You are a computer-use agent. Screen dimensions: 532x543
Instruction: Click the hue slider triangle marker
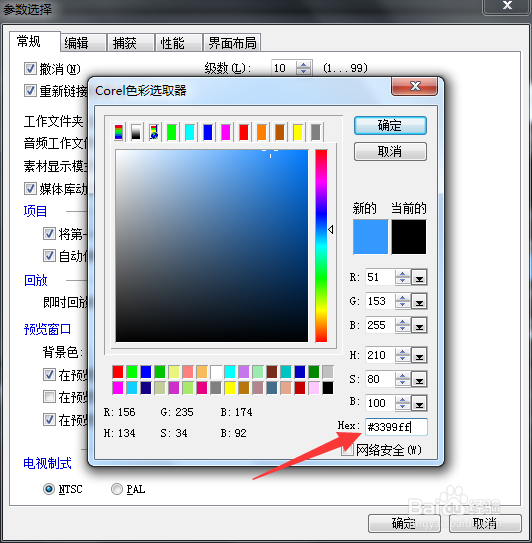pos(331,229)
